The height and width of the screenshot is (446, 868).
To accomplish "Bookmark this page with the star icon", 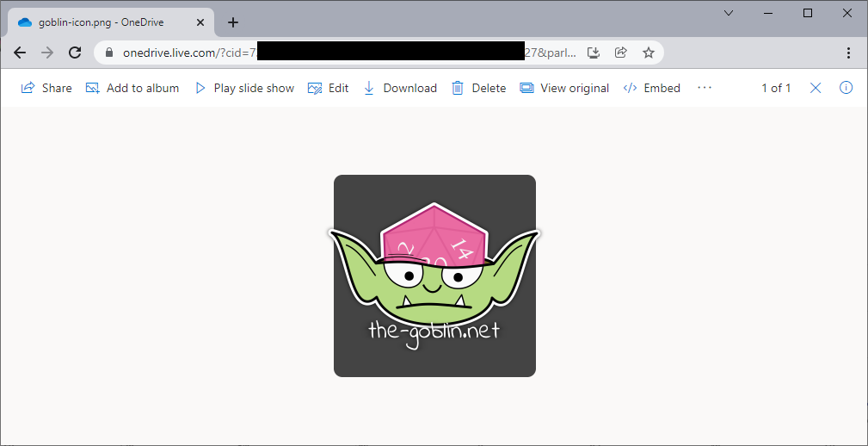I will click(x=649, y=53).
